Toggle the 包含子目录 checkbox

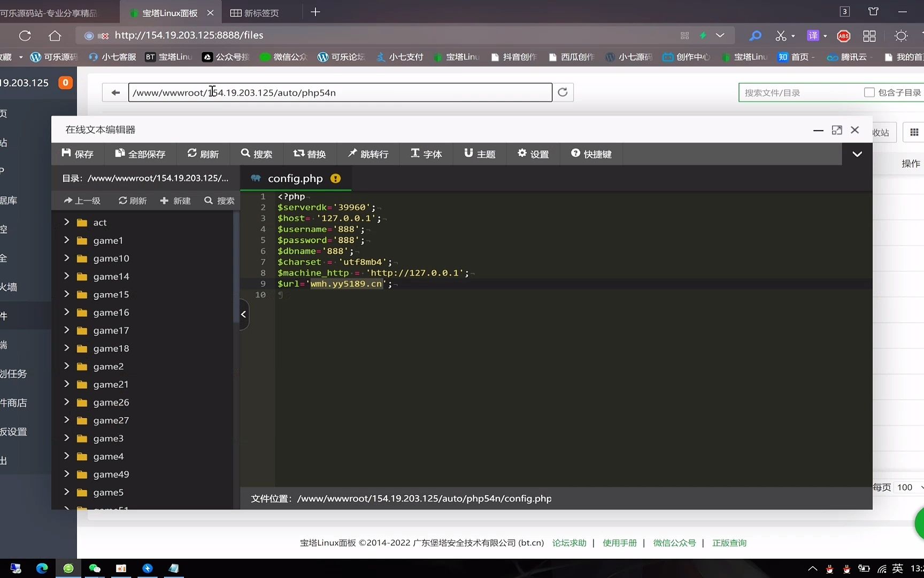pyautogui.click(x=869, y=93)
